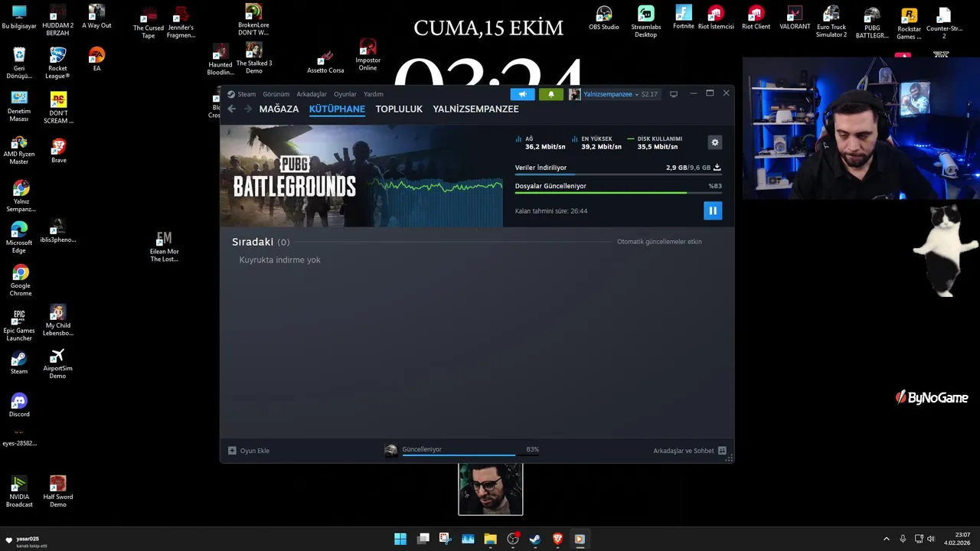Open Euro Truck Simulator 2 icon
This screenshot has height=551, width=980.
(831, 21)
